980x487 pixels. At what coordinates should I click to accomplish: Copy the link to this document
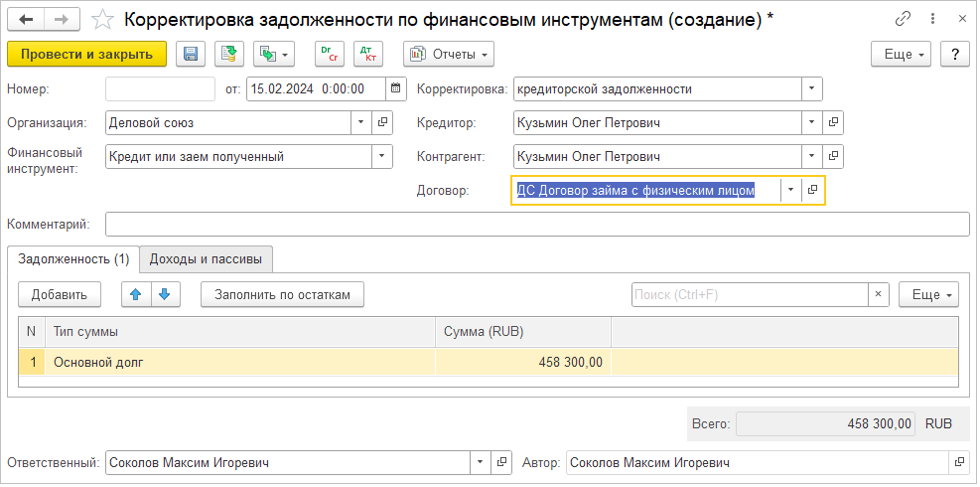903,19
